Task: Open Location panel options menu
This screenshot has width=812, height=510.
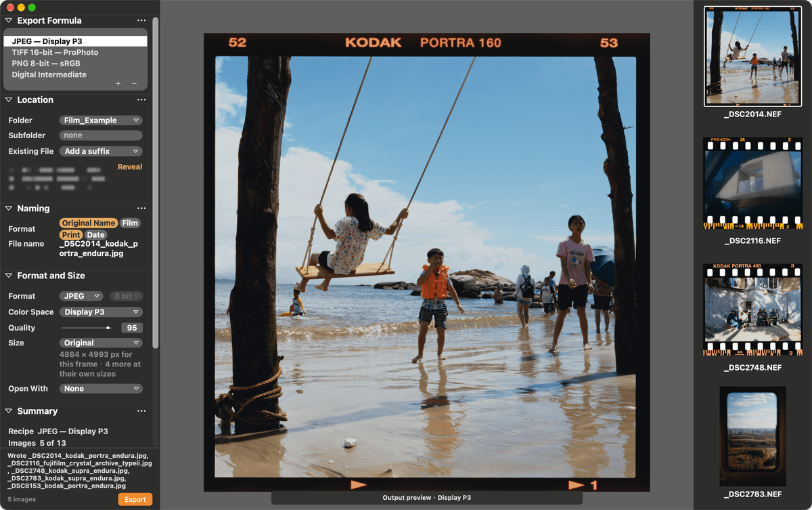Action: 141,100
